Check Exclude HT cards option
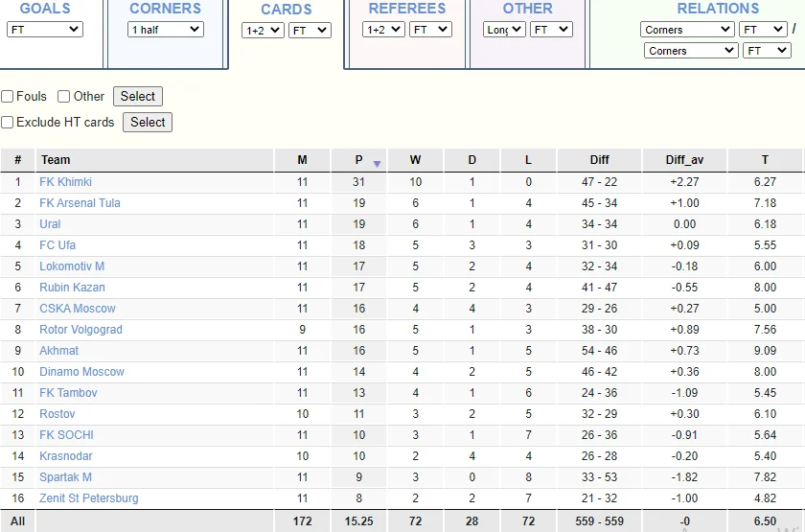The width and height of the screenshot is (805, 532). [8, 123]
